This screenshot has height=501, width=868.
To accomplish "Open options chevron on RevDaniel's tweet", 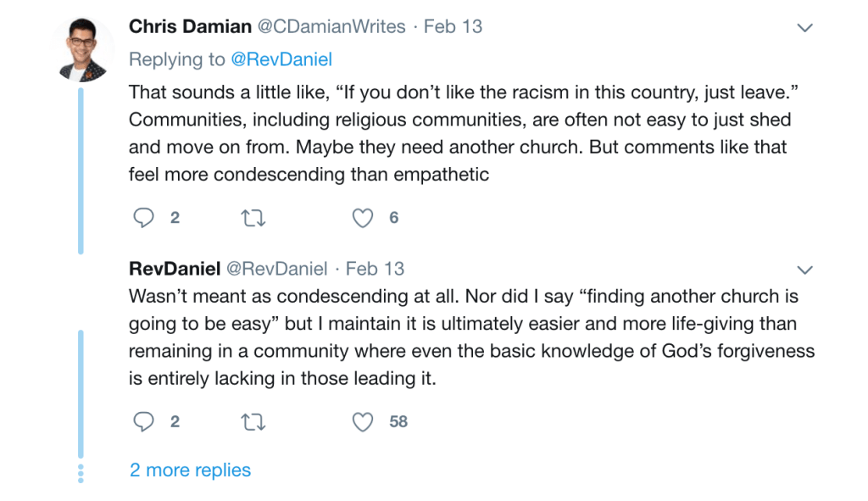I will click(805, 270).
